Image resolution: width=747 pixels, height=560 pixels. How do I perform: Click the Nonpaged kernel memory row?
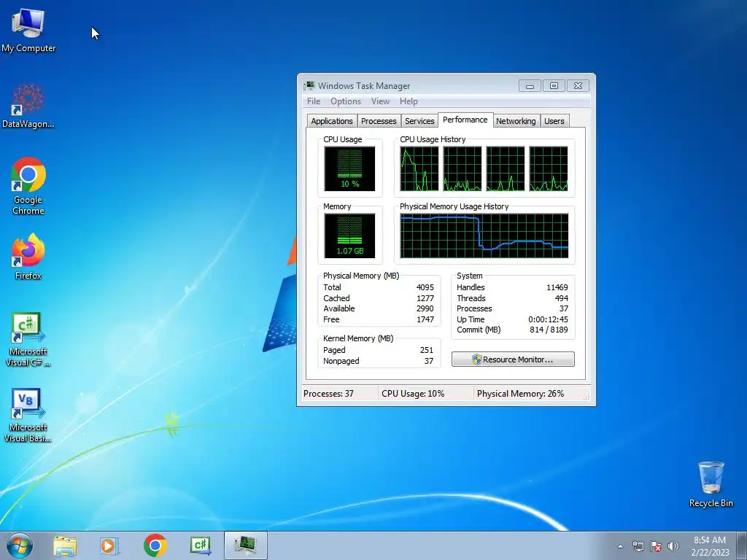point(379,361)
